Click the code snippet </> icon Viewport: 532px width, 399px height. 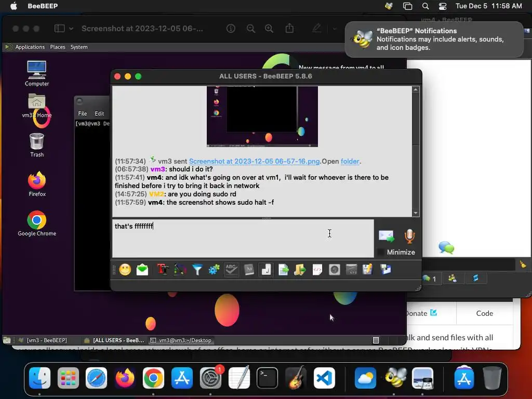click(x=317, y=270)
